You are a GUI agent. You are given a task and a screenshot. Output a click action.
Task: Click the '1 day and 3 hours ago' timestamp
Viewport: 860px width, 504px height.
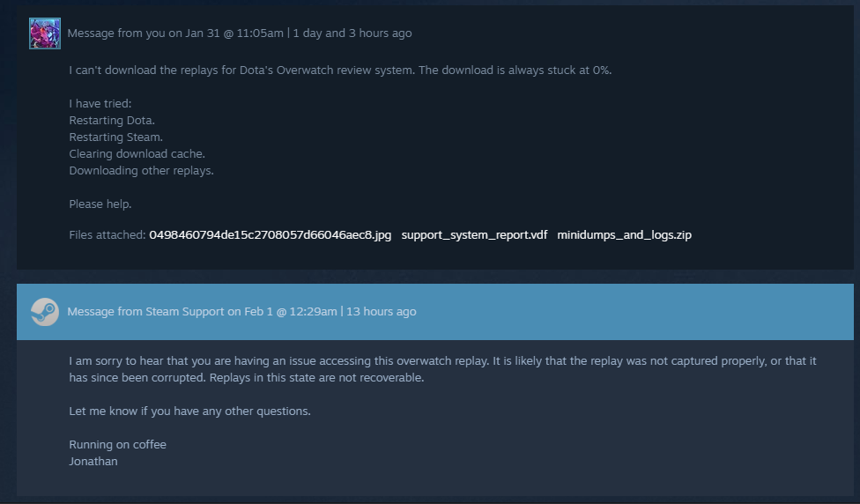[x=352, y=33]
